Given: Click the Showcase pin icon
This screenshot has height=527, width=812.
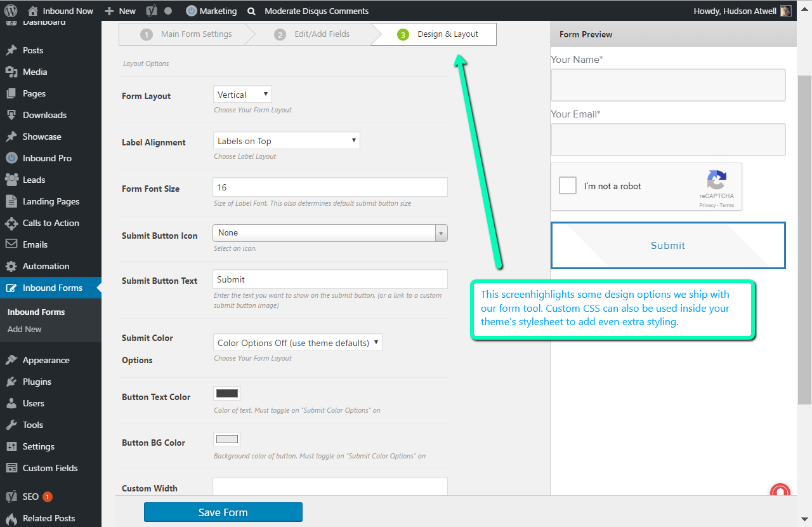Looking at the screenshot, I should [11, 137].
